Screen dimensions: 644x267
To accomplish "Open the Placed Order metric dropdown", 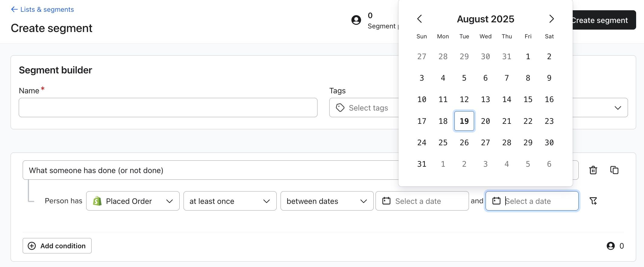I will coord(133,201).
